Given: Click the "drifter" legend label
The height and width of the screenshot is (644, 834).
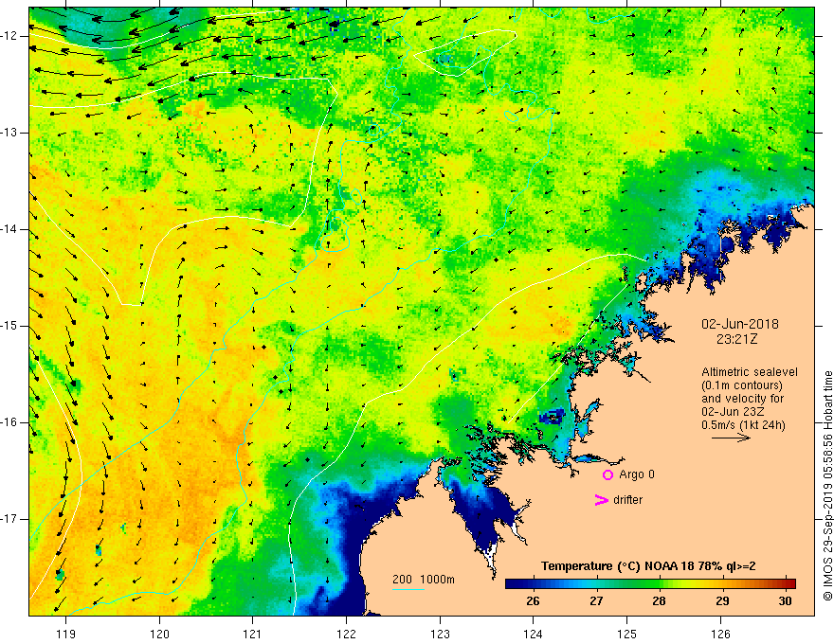Looking at the screenshot, I should 627,500.
